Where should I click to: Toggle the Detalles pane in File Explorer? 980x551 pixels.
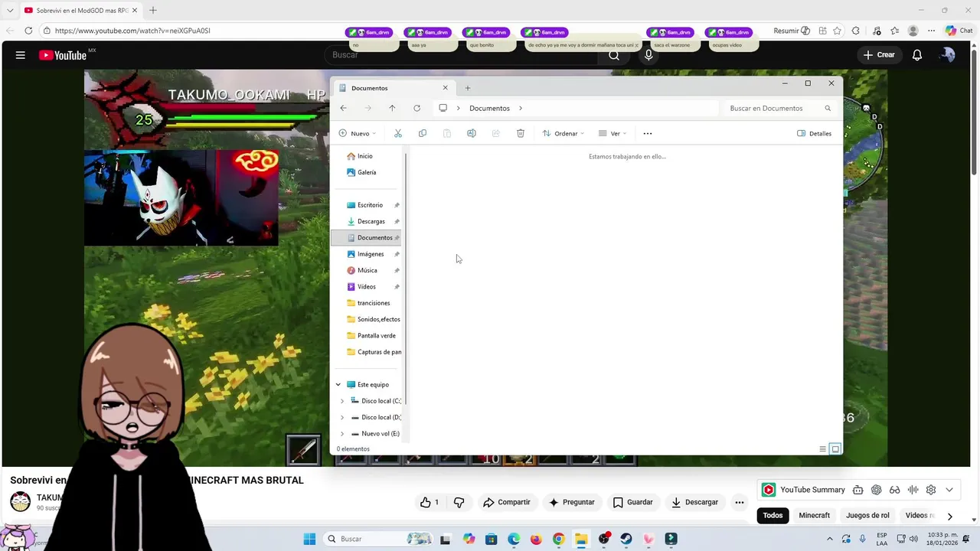(814, 133)
